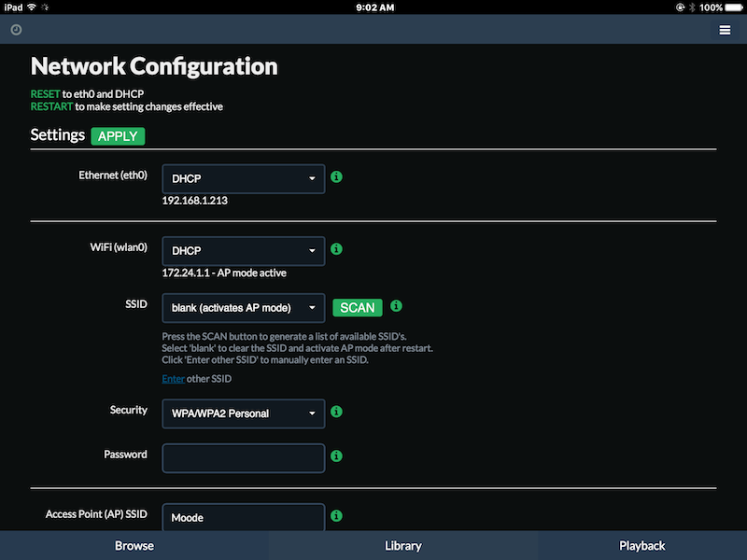Image resolution: width=747 pixels, height=560 pixels.
Task: Click the Enter other SSID link
Action: 174,379
